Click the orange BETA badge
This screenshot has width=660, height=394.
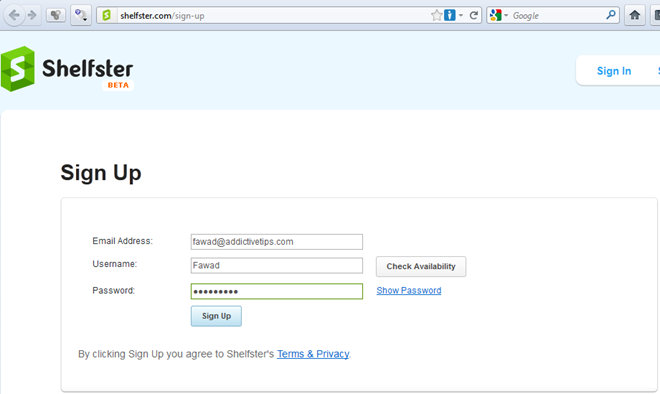pyautogui.click(x=118, y=85)
